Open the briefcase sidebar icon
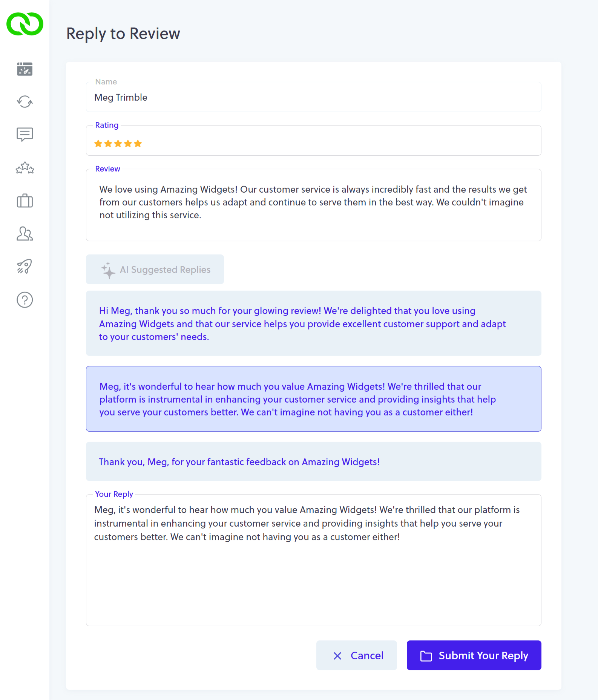The image size is (598, 700). 25,201
